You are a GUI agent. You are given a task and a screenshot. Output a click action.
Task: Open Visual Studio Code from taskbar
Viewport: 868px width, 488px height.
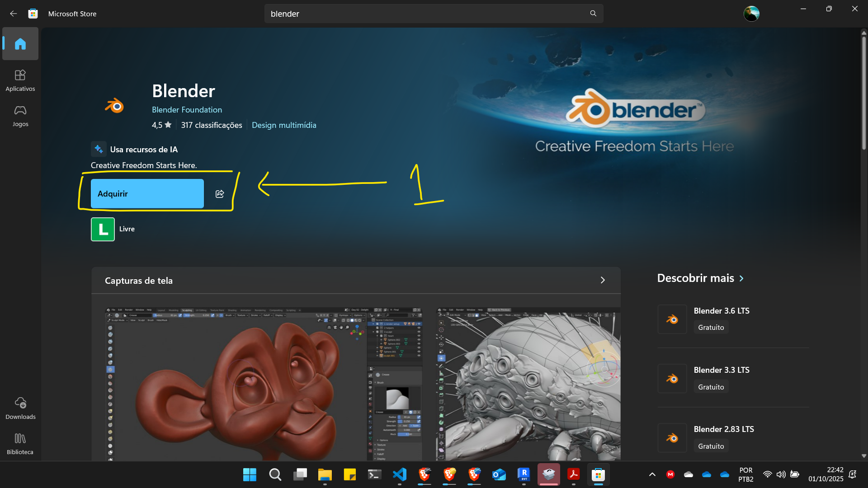tap(400, 474)
